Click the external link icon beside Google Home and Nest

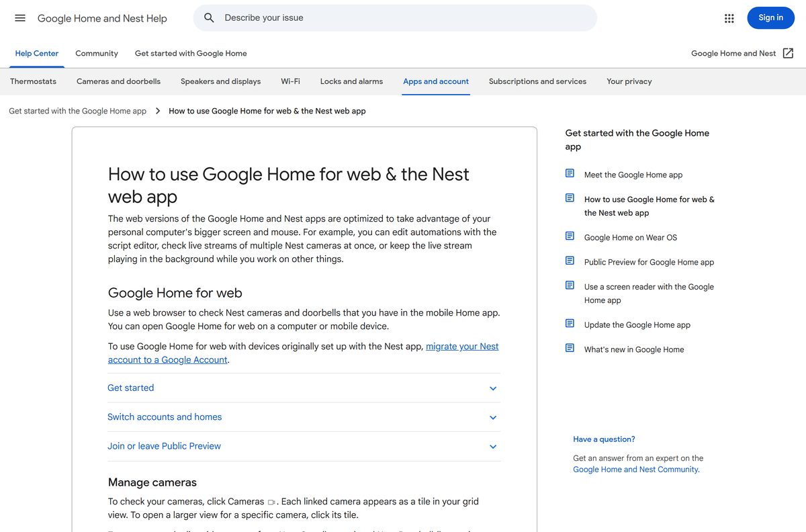point(789,53)
